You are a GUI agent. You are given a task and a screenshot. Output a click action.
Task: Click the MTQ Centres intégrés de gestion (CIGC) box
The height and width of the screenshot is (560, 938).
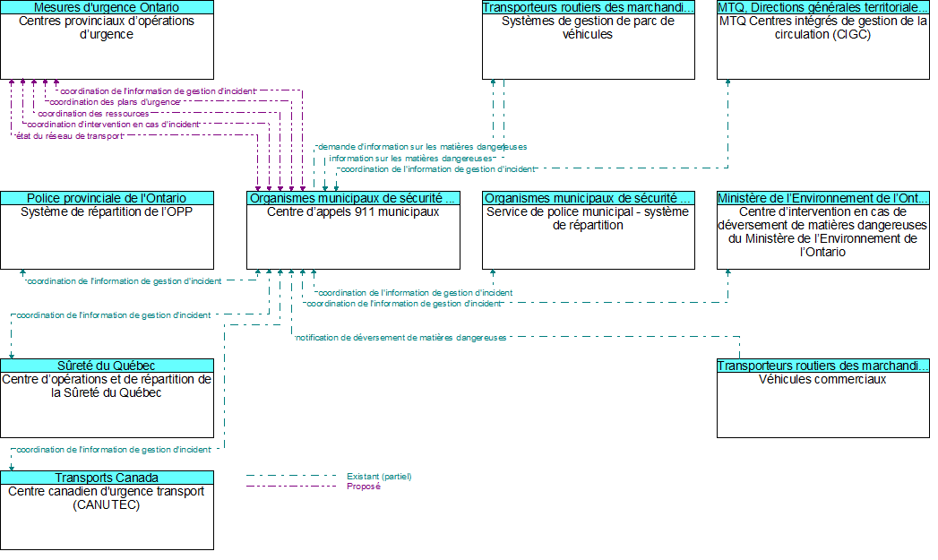[x=822, y=47]
